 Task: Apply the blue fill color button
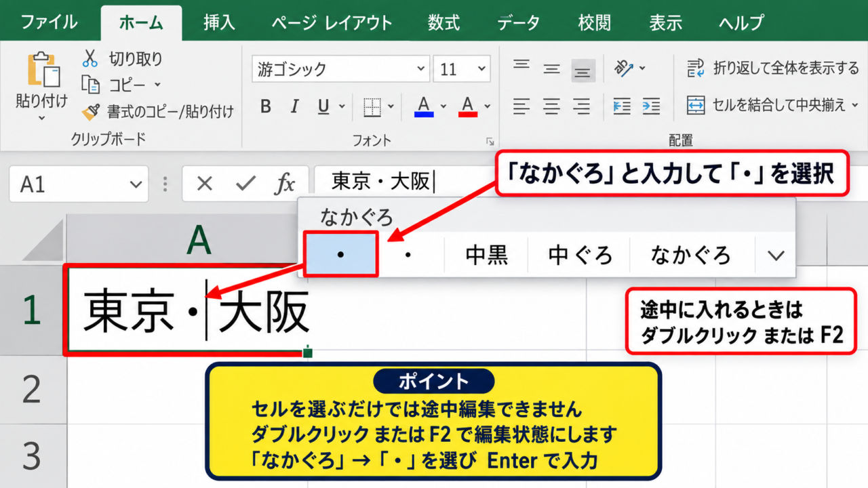pos(424,106)
